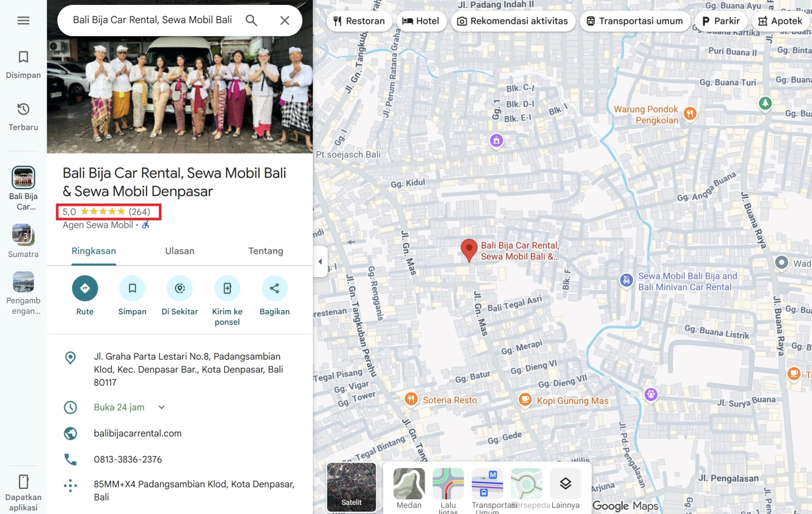This screenshot has height=514, width=812.
Task: Click Warung Pondok Pengkolan restaurant marker
Action: [690, 113]
